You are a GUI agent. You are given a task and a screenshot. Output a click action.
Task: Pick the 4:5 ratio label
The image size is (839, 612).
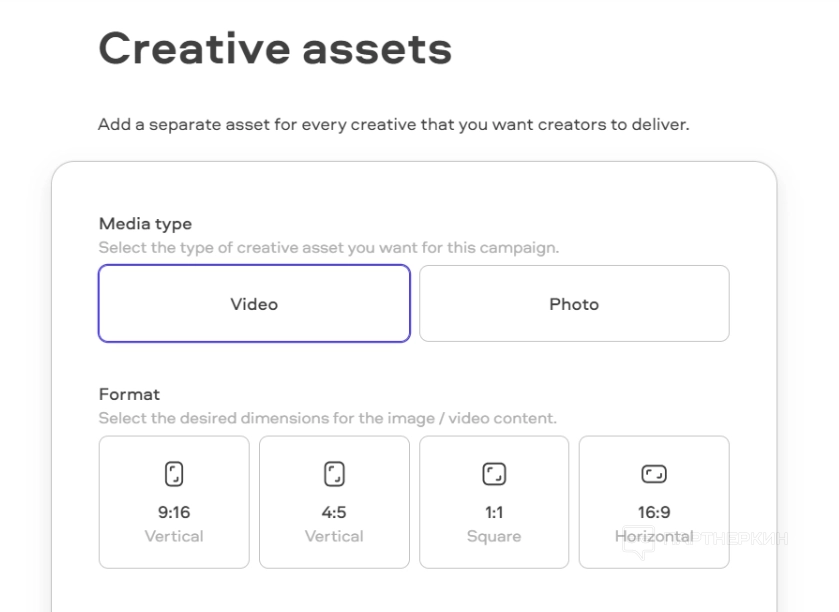pyautogui.click(x=334, y=513)
